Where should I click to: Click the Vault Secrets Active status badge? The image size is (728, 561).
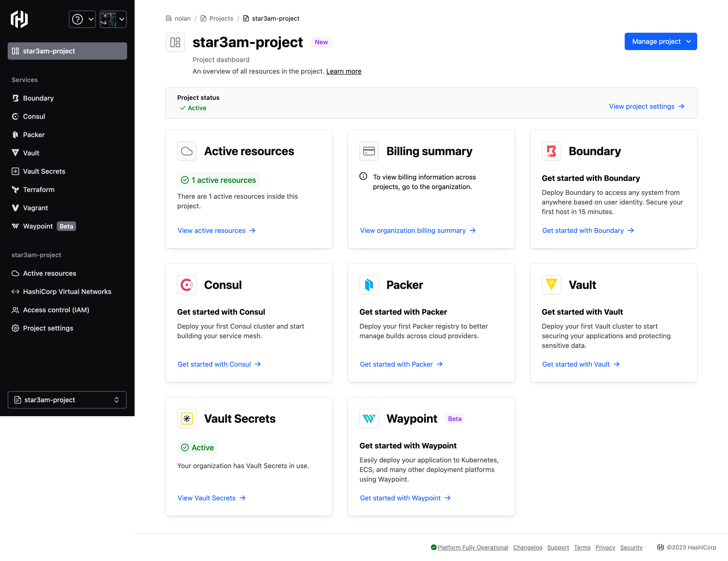(x=197, y=447)
